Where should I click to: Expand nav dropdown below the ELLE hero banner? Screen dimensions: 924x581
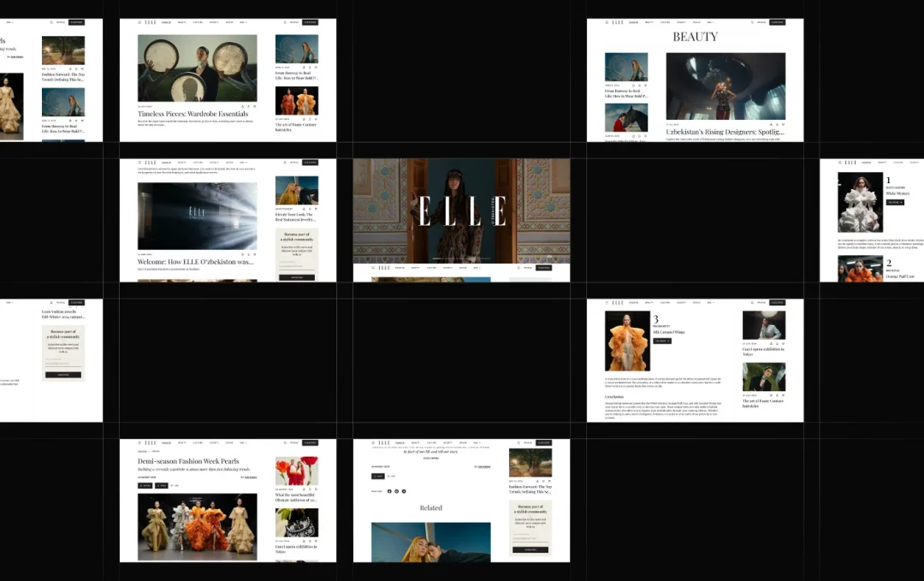tap(477, 268)
